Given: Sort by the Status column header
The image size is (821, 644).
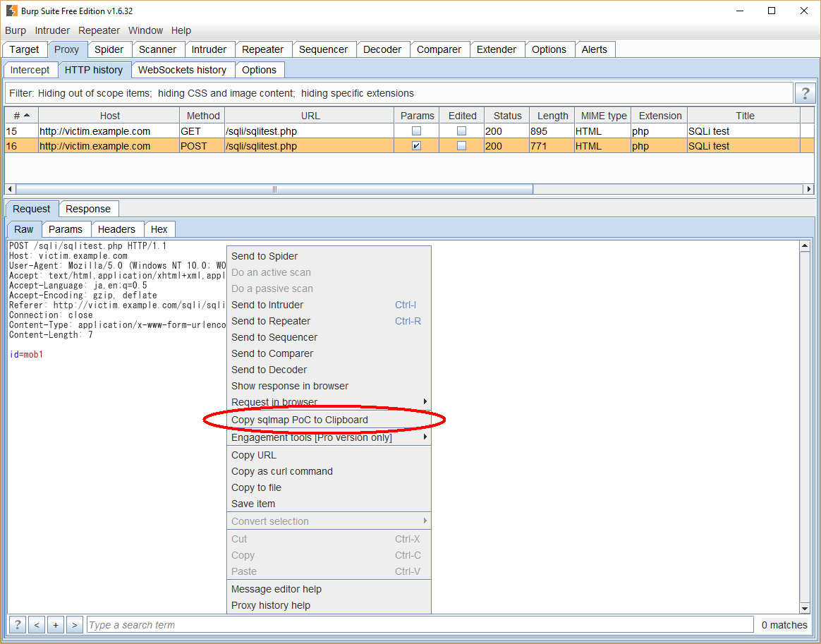Looking at the screenshot, I should pyautogui.click(x=507, y=116).
